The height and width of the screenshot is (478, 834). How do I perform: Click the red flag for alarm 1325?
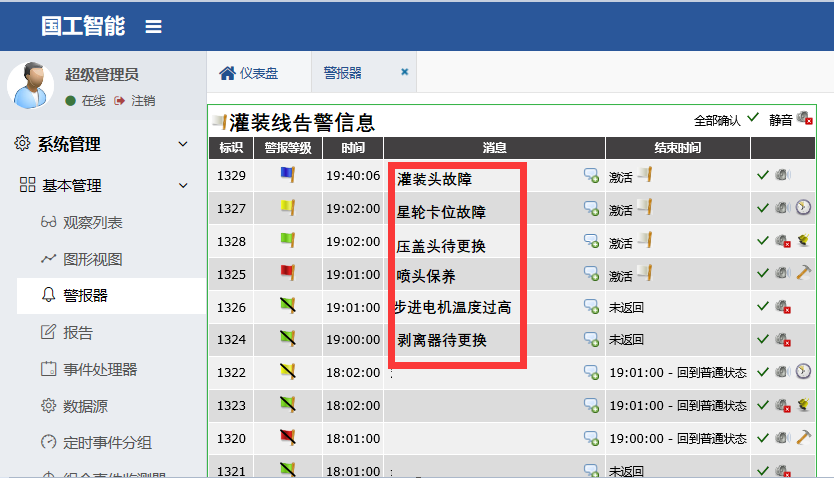(288, 272)
